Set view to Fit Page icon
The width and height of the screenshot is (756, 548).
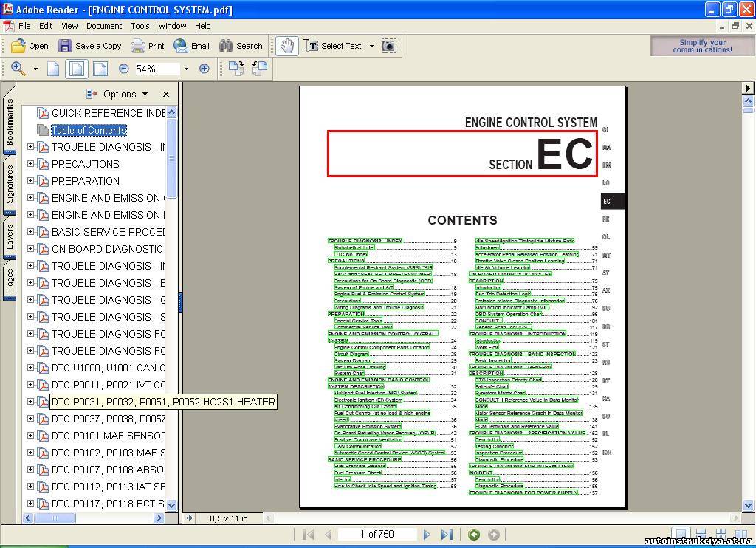tap(77, 69)
